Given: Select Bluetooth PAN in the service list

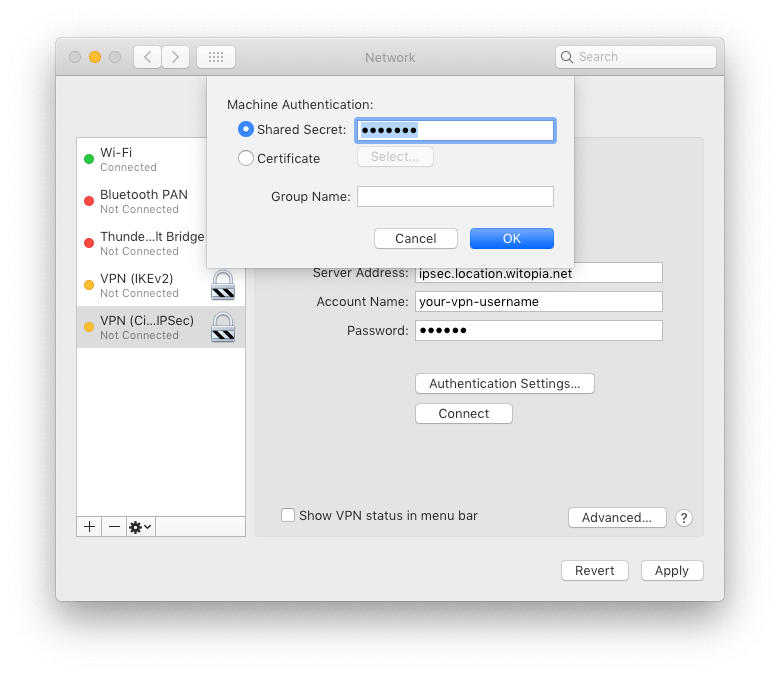Looking at the screenshot, I should tap(143, 201).
